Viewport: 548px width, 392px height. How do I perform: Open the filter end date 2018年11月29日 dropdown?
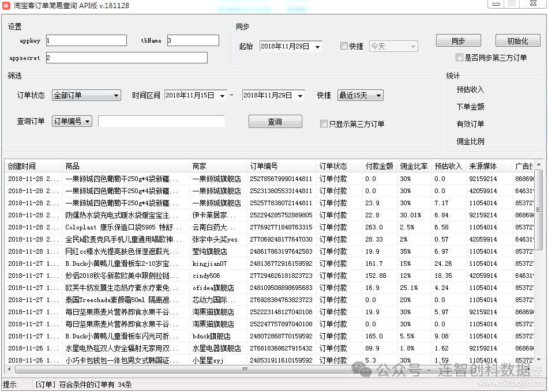300,95
